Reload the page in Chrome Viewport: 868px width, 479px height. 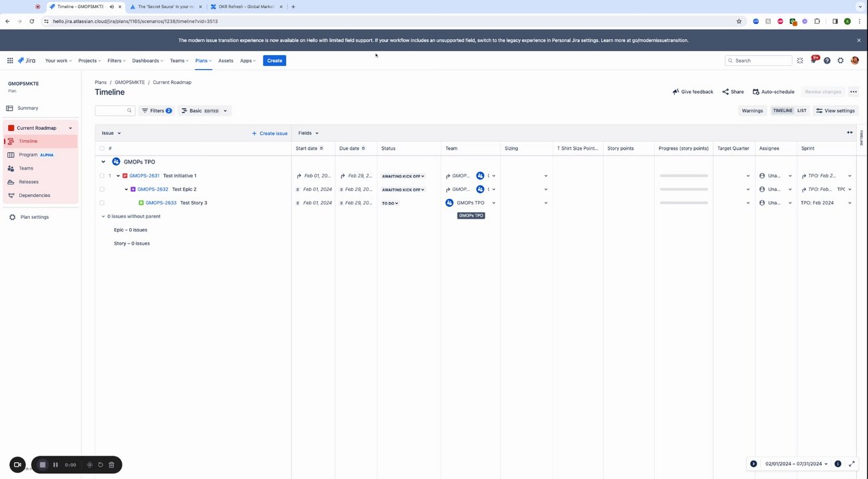pyautogui.click(x=31, y=21)
